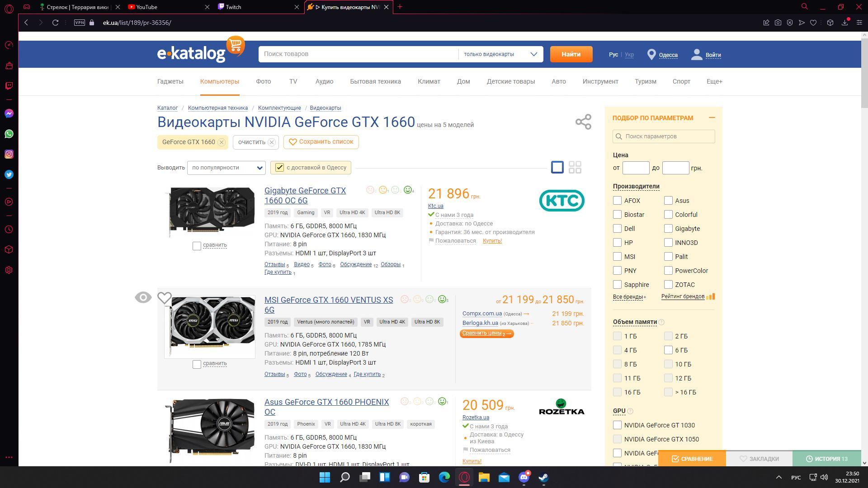Image resolution: width=868 pixels, height=488 pixels.
Task: Open Instagram in the Opera sidebar
Action: pyautogui.click(x=9, y=154)
